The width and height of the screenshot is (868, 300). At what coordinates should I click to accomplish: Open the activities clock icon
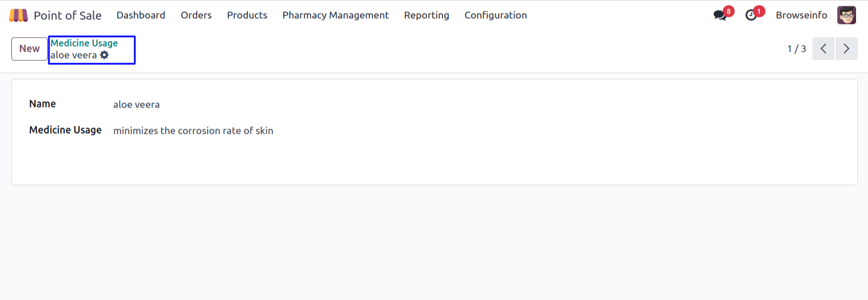coord(751,15)
